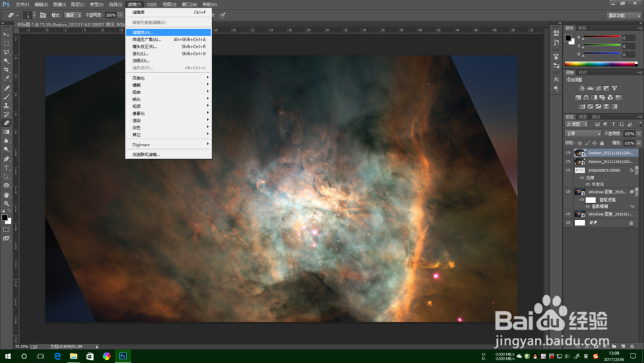Image resolution: width=644 pixels, height=363 pixels.
Task: Select the Path Selection tool
Action: coord(6,177)
